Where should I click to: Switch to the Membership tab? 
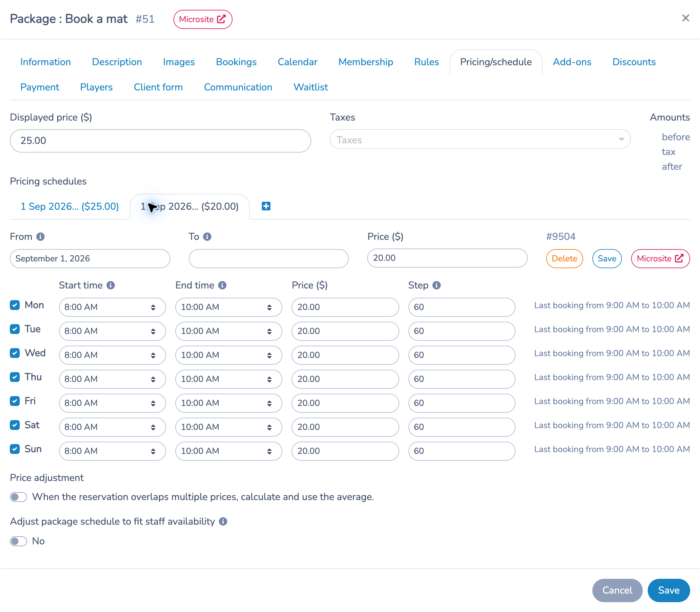(366, 62)
